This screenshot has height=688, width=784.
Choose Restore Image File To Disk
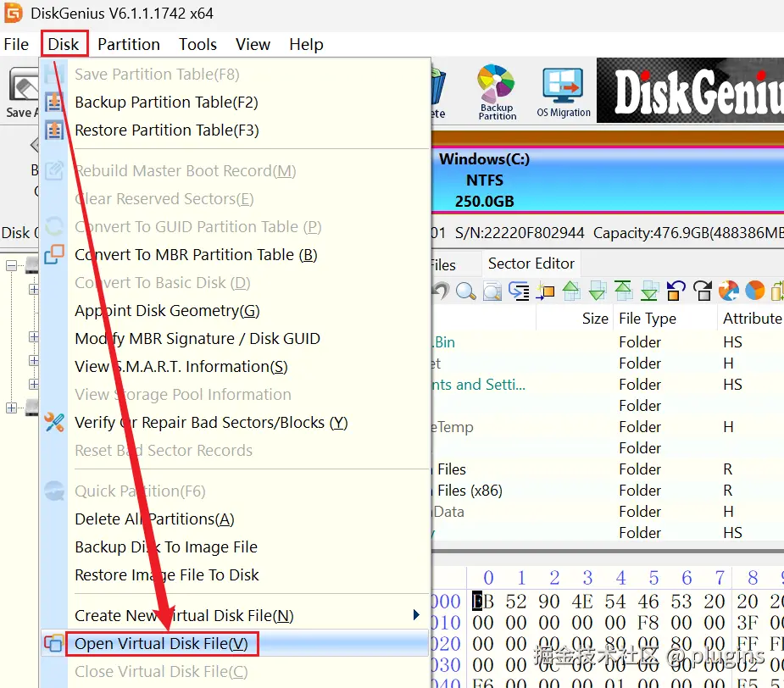click(235, 575)
